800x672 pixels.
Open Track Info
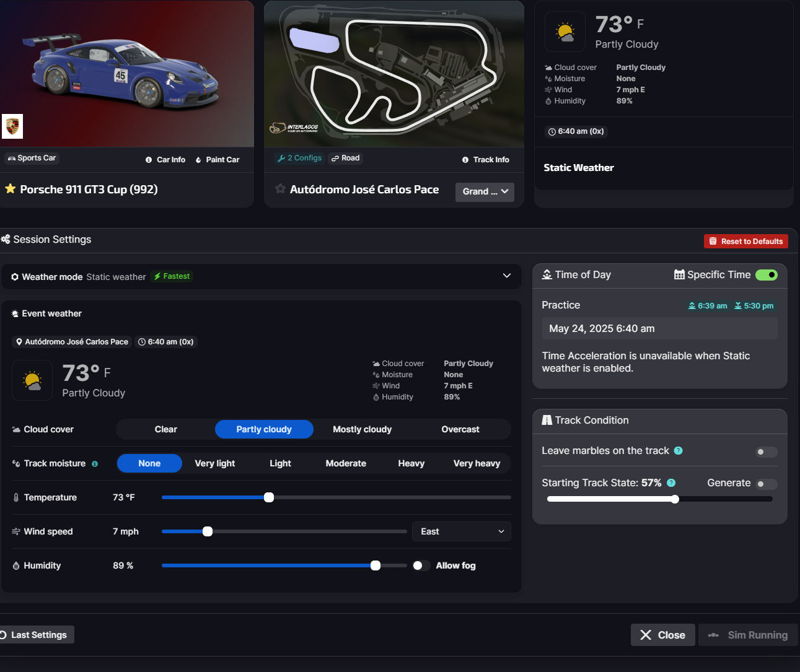click(486, 160)
